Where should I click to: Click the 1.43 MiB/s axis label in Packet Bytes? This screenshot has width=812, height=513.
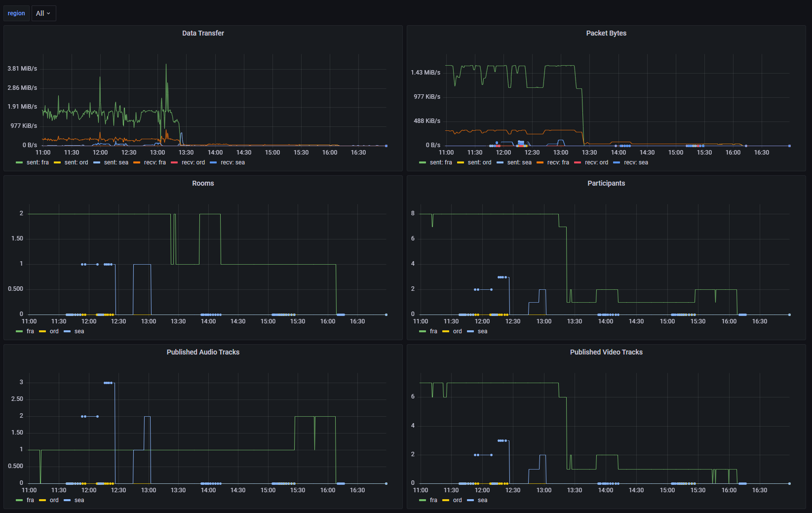pyautogui.click(x=425, y=73)
